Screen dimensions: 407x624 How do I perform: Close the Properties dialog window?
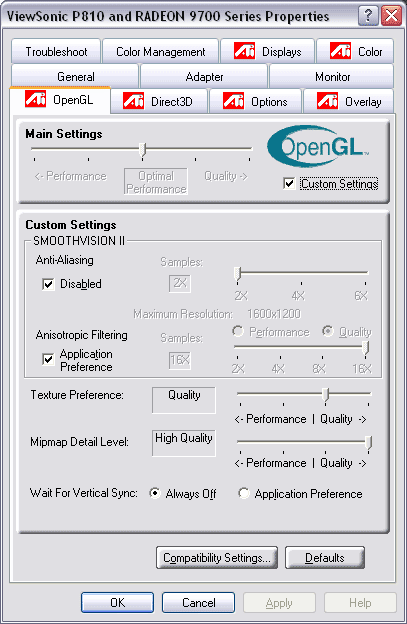(391, 16)
